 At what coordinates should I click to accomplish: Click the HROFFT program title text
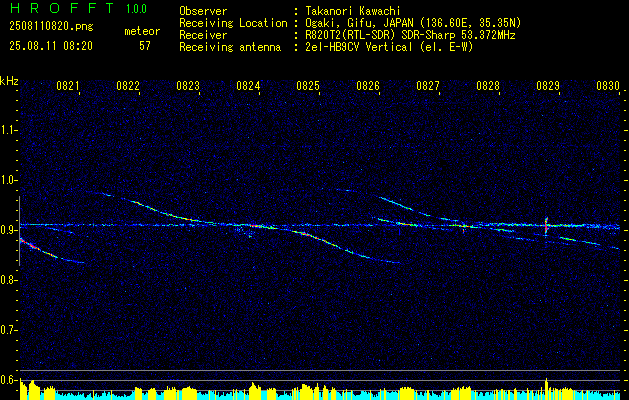coord(62,8)
